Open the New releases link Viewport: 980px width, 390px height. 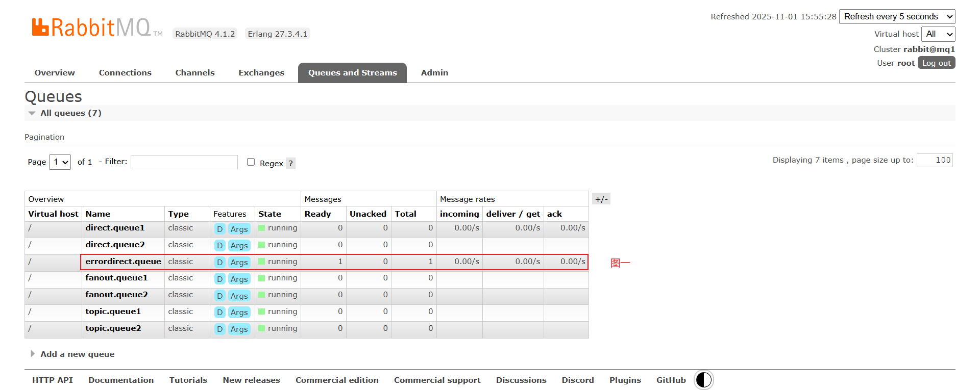click(x=251, y=380)
